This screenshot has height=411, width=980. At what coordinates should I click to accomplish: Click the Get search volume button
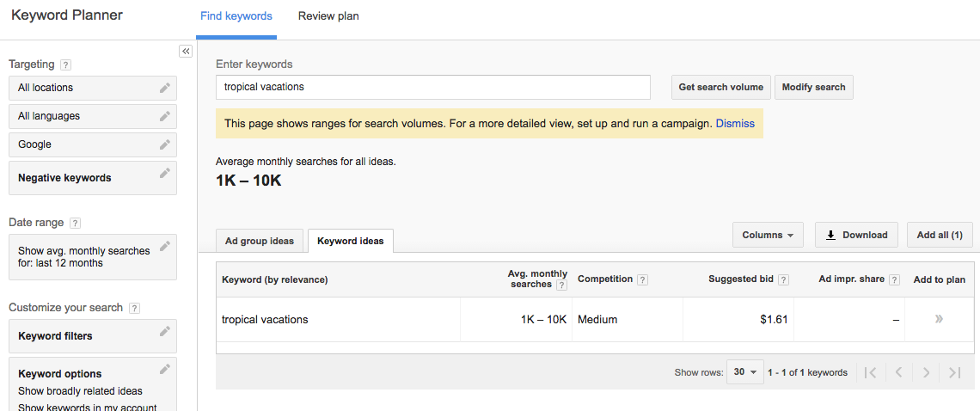(720, 87)
